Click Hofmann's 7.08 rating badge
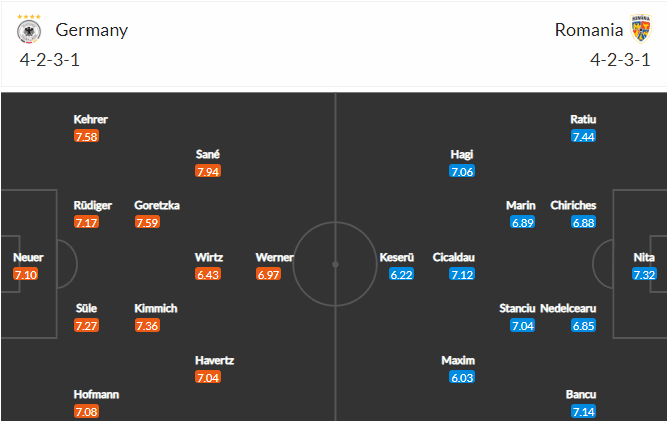This screenshot has width=667, height=421. pyautogui.click(x=86, y=411)
